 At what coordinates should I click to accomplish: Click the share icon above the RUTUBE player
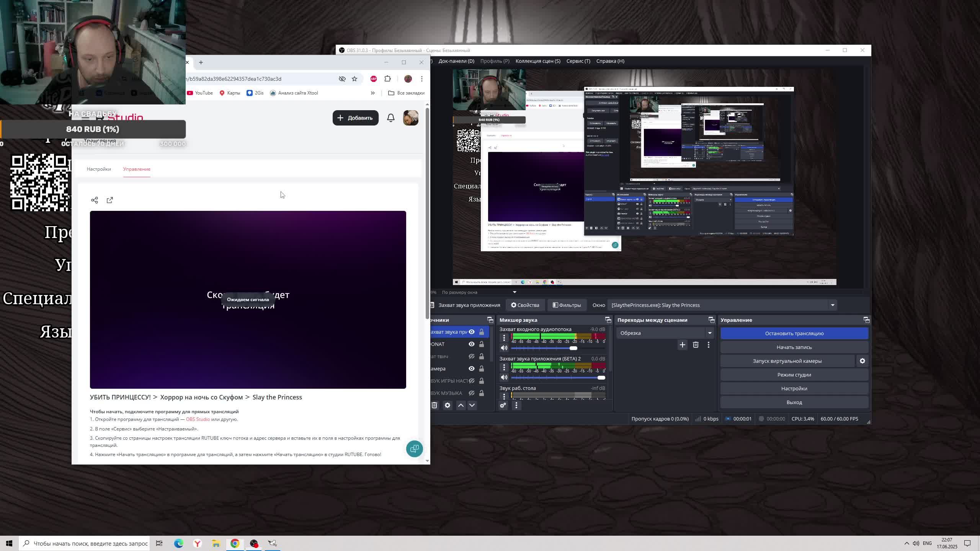95,200
